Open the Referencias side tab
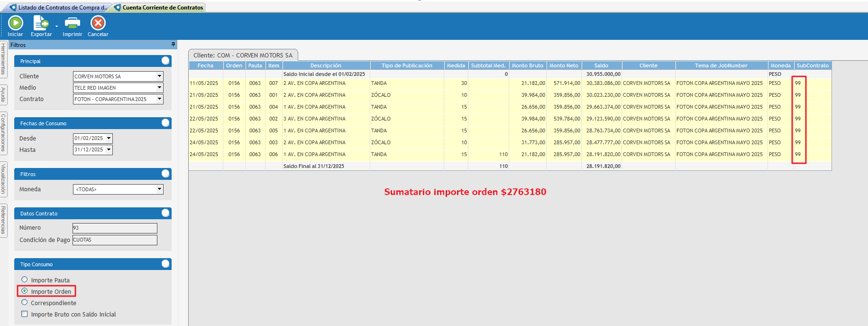Viewport: 868px width, 326px height. [3, 220]
